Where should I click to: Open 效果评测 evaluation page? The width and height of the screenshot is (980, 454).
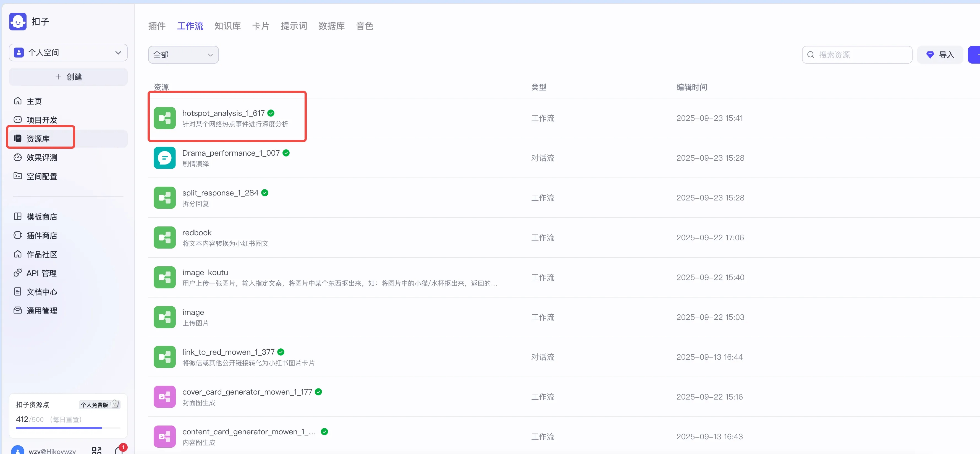(41, 158)
